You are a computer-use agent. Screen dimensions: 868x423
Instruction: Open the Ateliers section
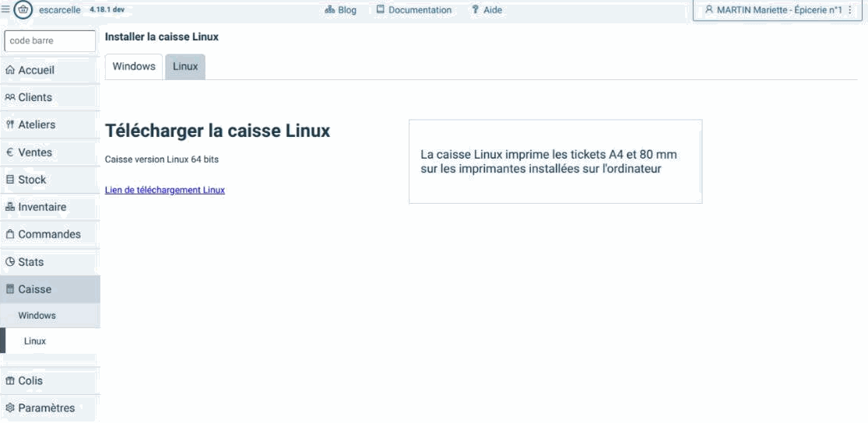click(50, 125)
